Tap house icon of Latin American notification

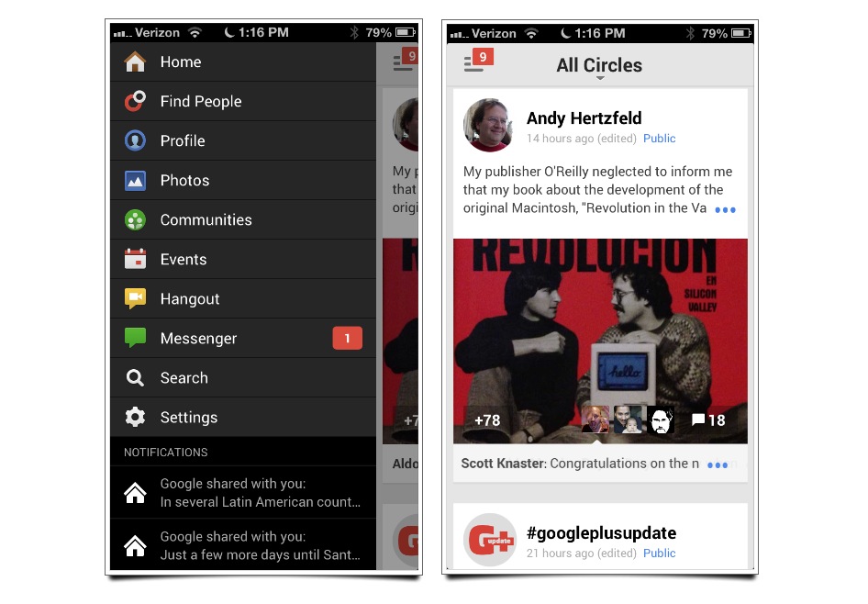point(135,492)
